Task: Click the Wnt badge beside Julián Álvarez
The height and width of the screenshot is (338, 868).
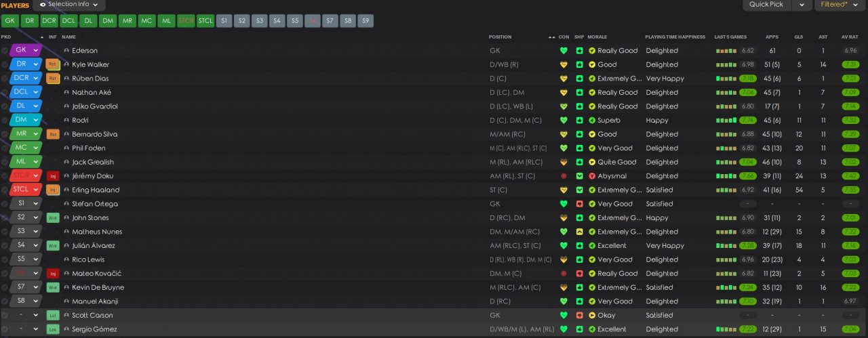Action: [x=53, y=246]
